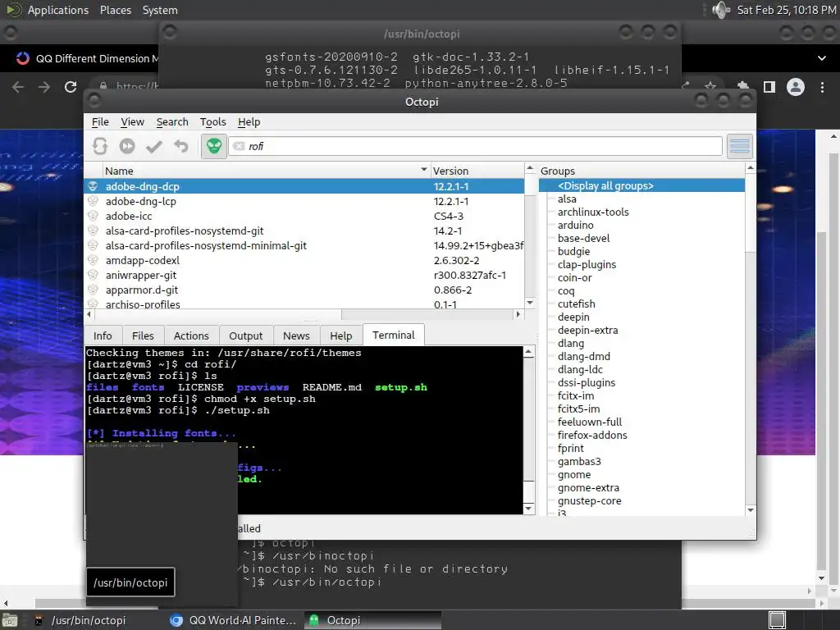840x630 pixels.
Task: Open the System menu in top panel
Action: tap(160, 10)
